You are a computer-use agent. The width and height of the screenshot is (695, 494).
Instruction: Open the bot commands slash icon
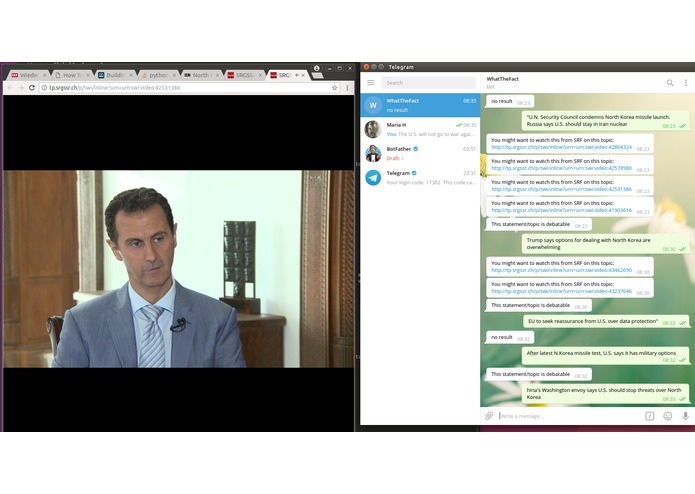point(649,416)
